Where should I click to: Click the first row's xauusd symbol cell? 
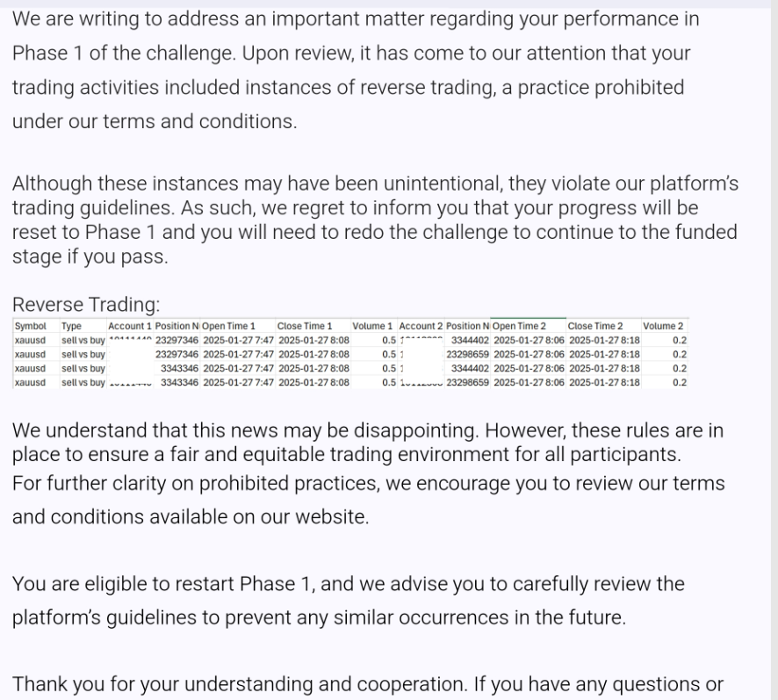point(31,340)
